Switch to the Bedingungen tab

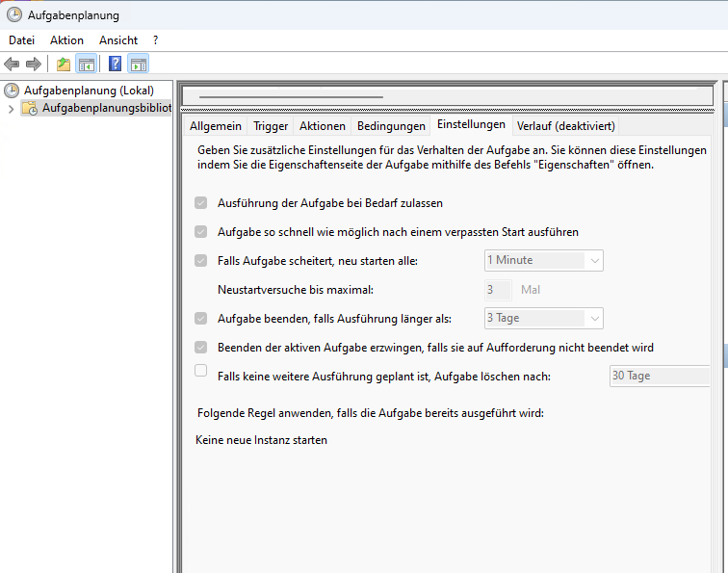coord(391,126)
